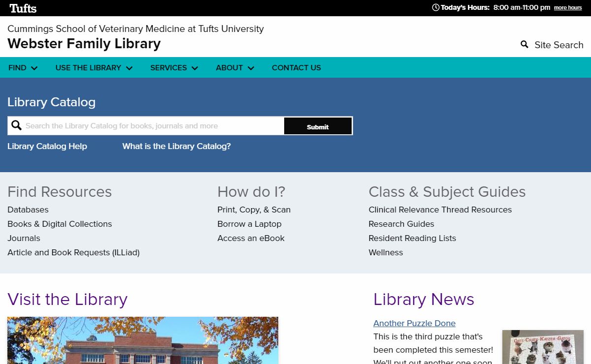591x364 pixels.
Task: Open the more hours link
Action: (x=568, y=8)
